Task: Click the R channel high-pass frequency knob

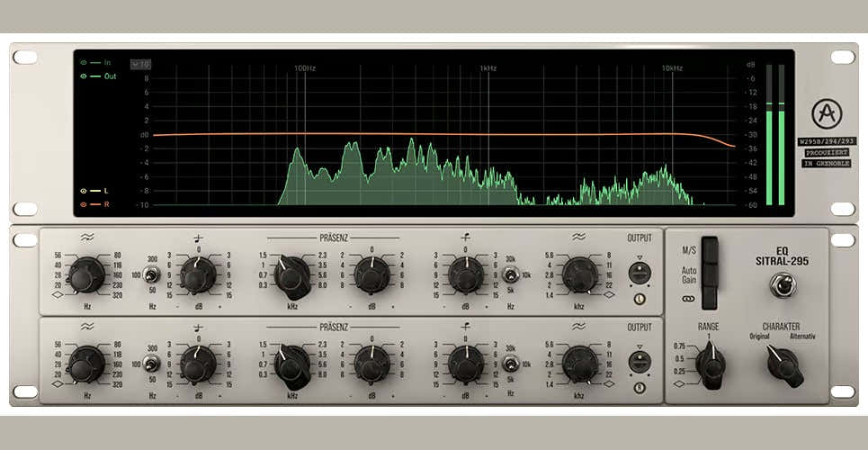Action: click(x=85, y=364)
